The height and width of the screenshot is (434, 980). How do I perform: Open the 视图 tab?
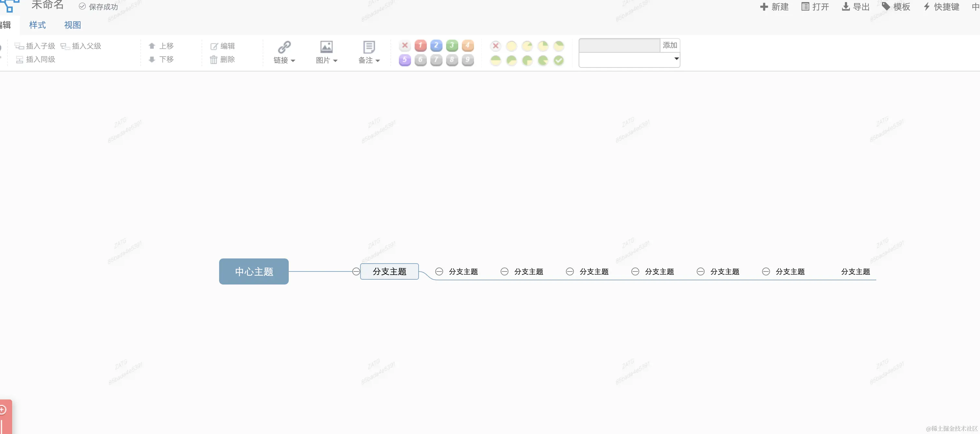pyautogui.click(x=72, y=25)
